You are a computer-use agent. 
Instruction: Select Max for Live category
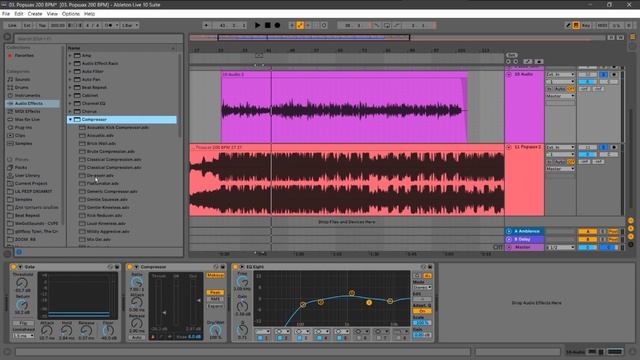click(x=27, y=120)
